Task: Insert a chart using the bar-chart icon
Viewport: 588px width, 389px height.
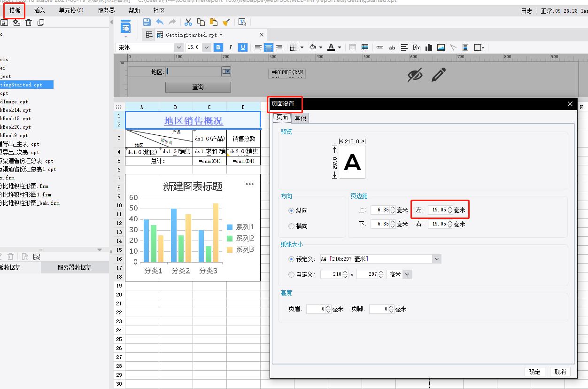Action: 428,47
